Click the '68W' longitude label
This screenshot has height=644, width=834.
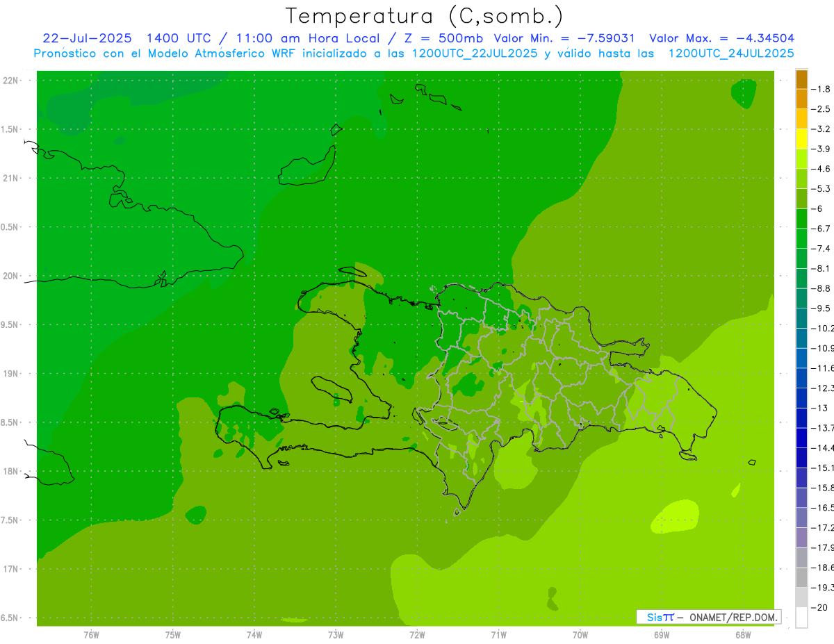click(743, 634)
